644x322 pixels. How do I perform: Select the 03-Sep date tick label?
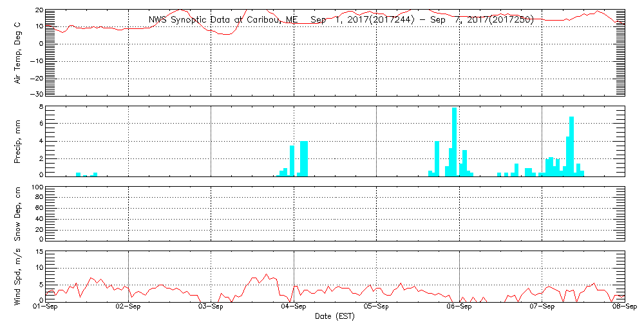(x=211, y=308)
